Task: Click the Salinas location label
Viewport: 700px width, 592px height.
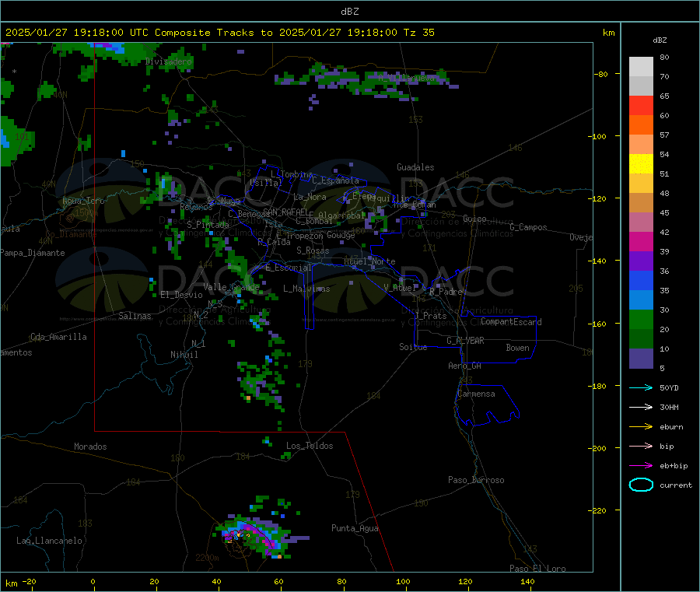Action: [x=135, y=316]
